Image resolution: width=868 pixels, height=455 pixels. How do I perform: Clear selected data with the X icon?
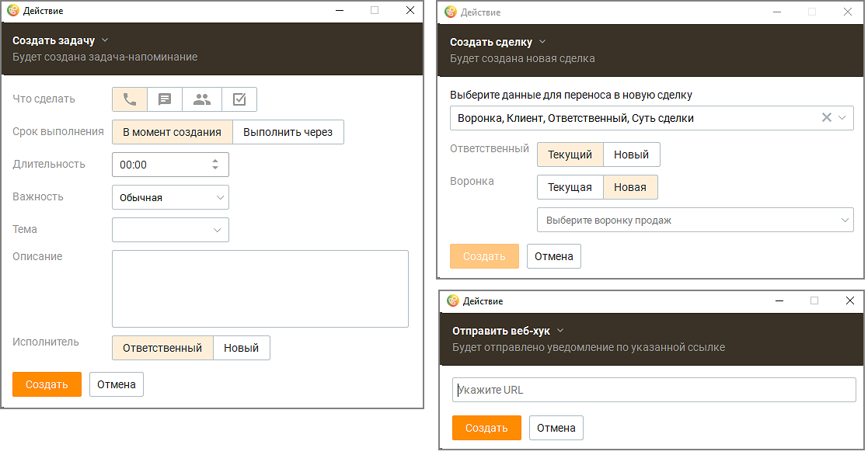tap(827, 118)
